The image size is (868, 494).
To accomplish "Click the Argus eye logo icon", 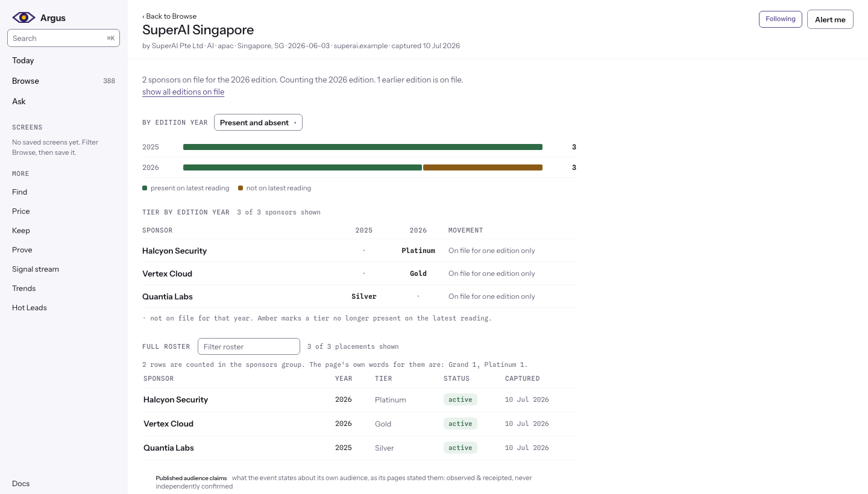I will click(x=24, y=17).
